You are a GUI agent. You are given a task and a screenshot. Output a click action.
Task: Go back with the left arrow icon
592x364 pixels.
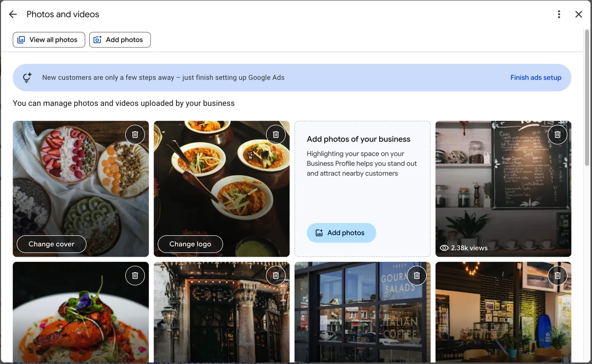(x=13, y=14)
